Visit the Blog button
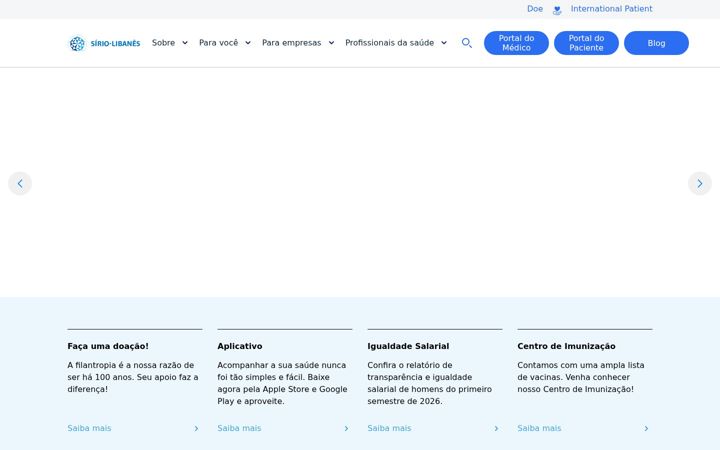720x450 pixels. click(656, 43)
